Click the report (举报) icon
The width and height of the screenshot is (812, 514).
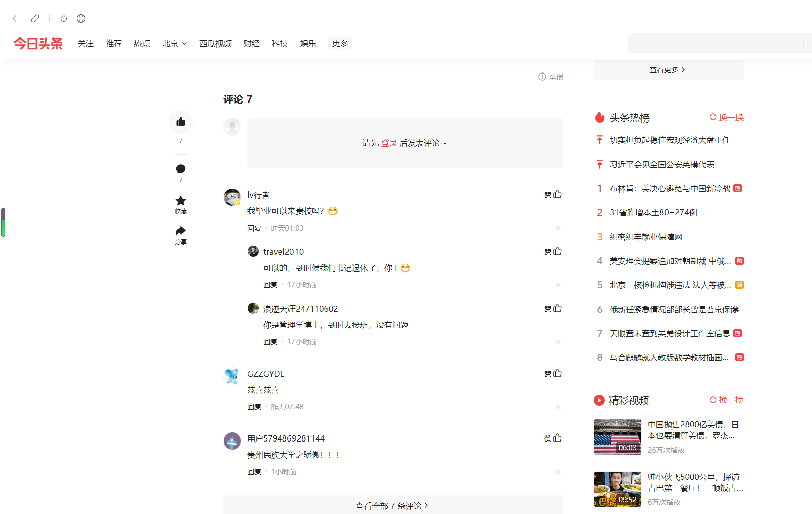click(x=542, y=77)
